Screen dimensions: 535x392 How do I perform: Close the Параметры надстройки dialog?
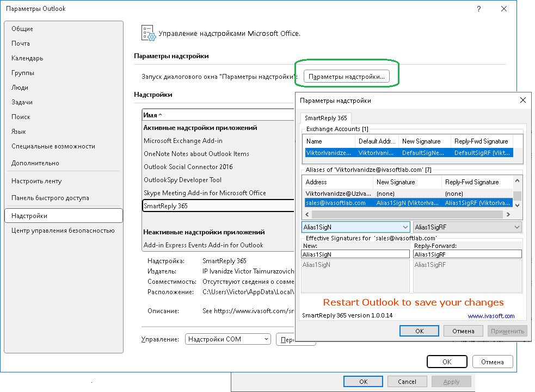pyautogui.click(x=522, y=100)
